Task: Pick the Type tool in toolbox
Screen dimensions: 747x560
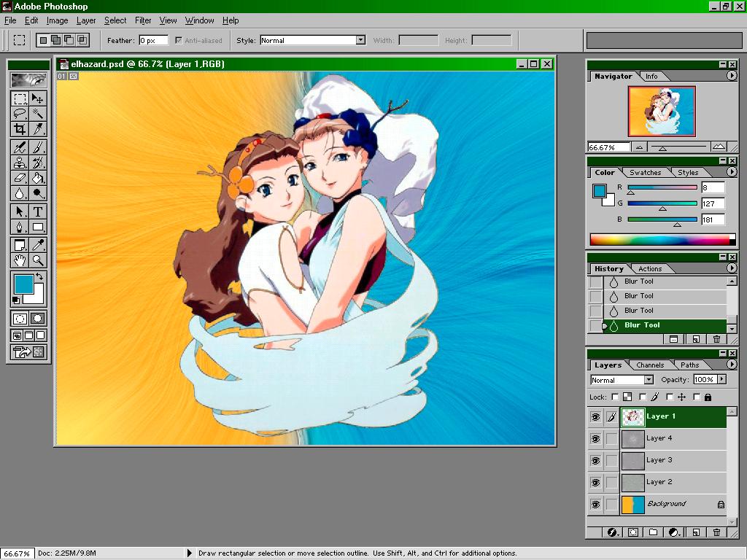Action: point(38,211)
